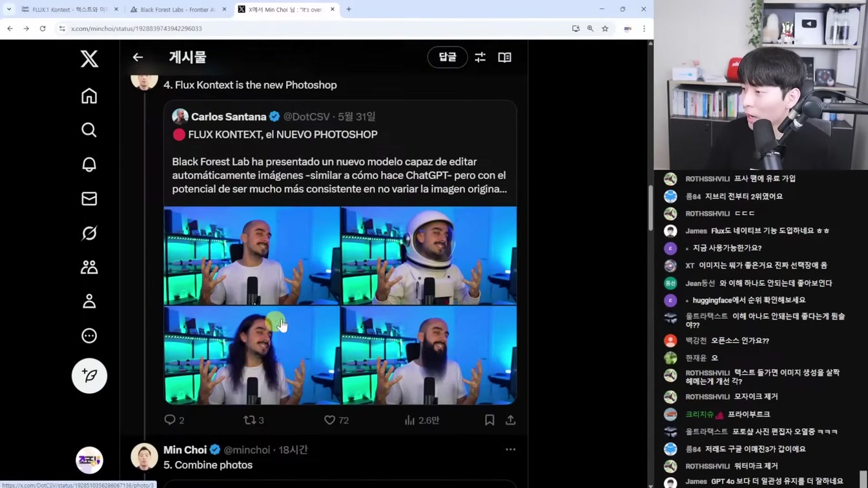The width and height of the screenshot is (868, 488).
Task: Repost the Flux Kontext post
Action: [x=253, y=420]
